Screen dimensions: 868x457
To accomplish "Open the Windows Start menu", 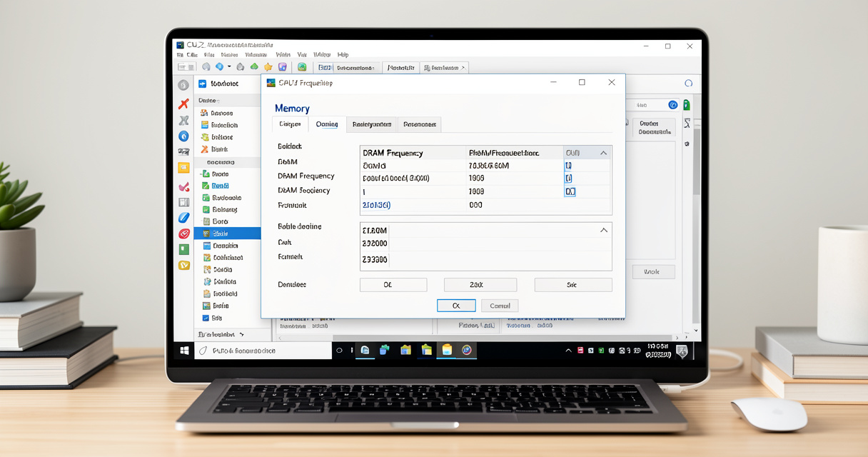I will (184, 351).
